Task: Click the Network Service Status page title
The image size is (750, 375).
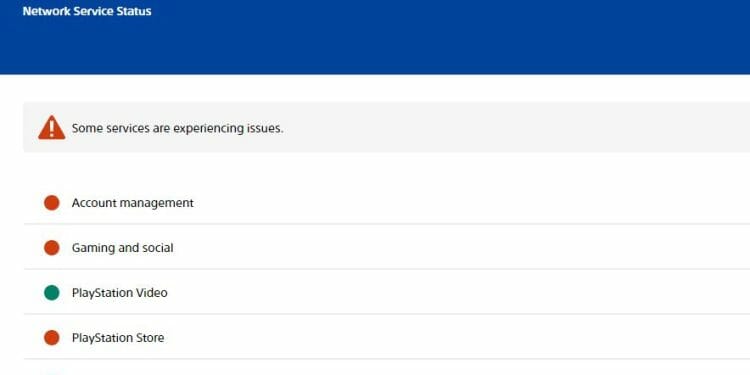Action: tap(87, 11)
